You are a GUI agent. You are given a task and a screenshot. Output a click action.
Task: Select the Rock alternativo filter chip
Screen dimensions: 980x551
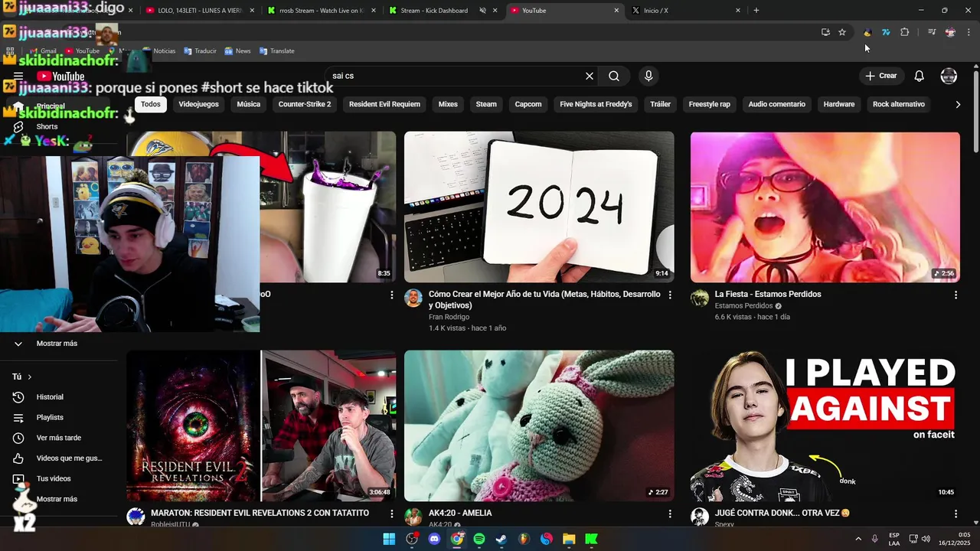coord(899,104)
